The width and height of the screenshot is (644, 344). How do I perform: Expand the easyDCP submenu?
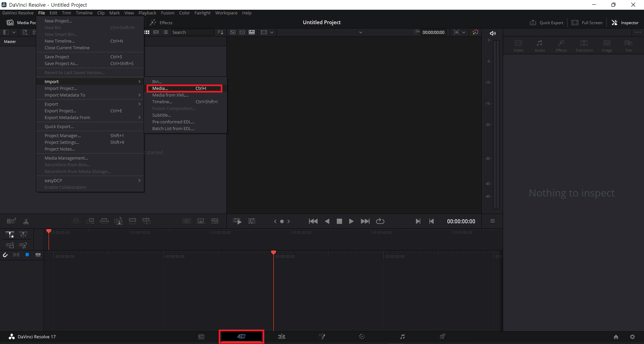pos(140,180)
